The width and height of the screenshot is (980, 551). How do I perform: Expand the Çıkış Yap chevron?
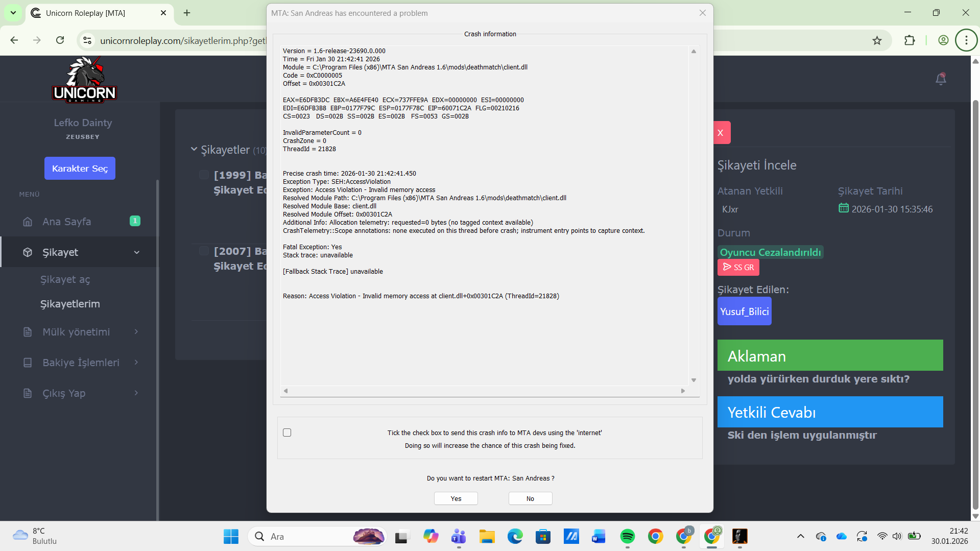pos(136,393)
